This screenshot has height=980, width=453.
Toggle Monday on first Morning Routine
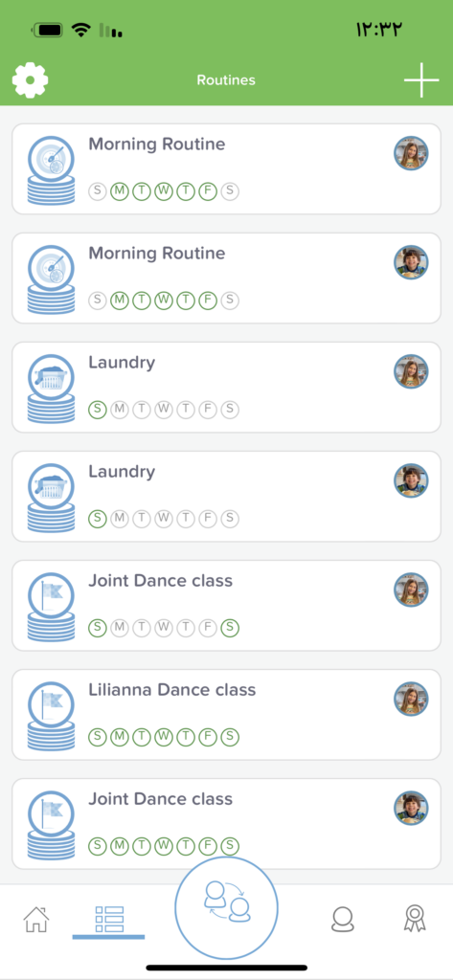pos(120,191)
